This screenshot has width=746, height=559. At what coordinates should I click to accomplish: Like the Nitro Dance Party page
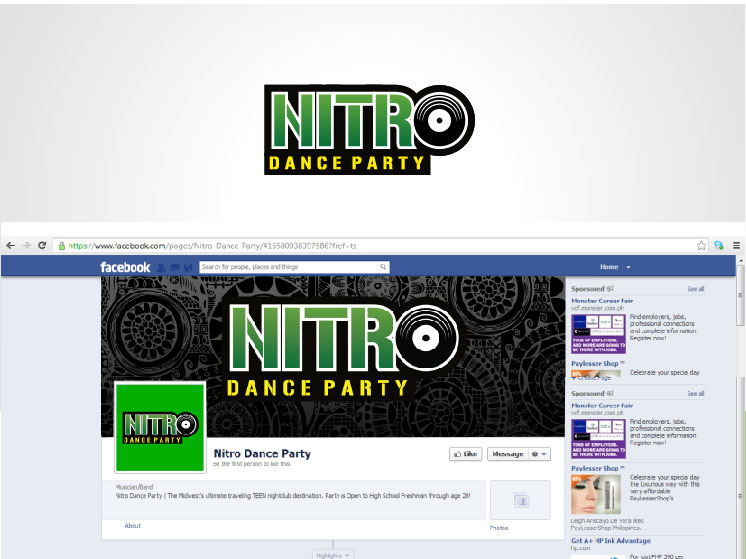pos(465,454)
